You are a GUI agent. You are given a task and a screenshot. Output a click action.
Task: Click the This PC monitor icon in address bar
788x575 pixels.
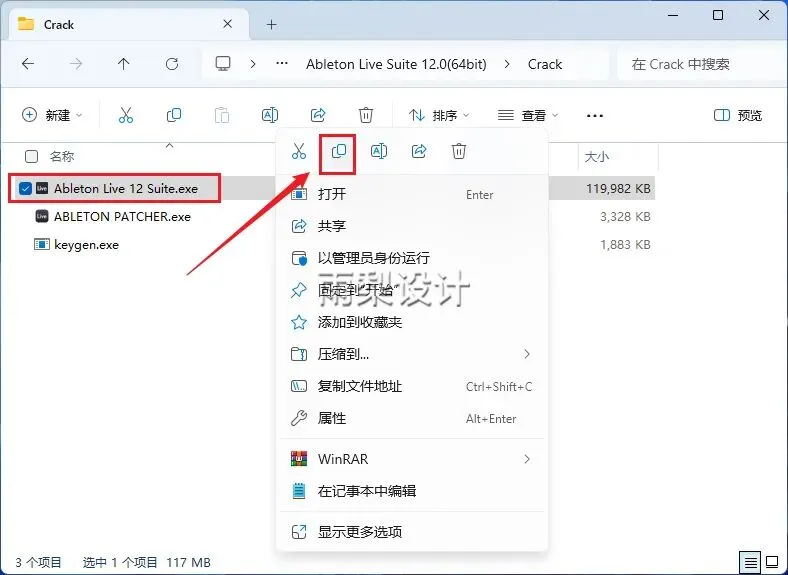point(223,64)
